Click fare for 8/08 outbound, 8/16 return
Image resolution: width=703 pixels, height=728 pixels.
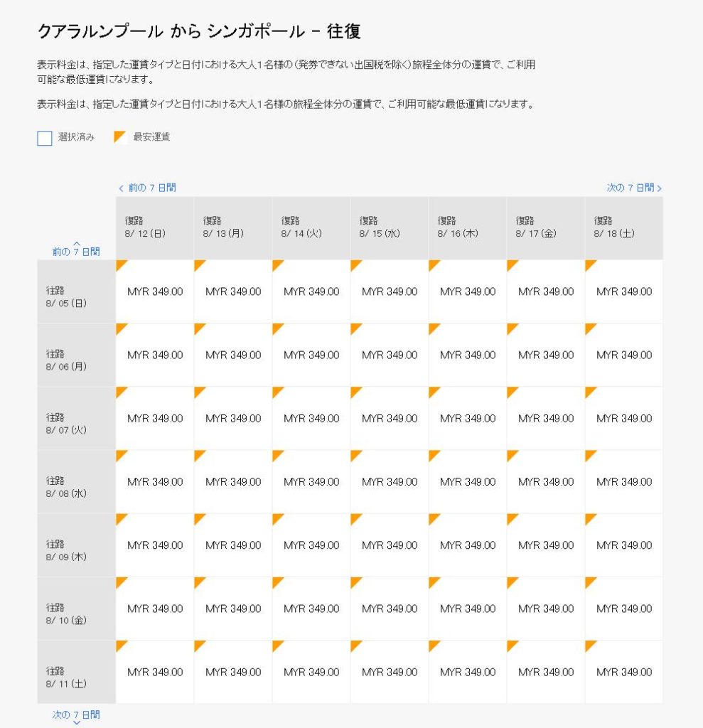click(x=468, y=482)
